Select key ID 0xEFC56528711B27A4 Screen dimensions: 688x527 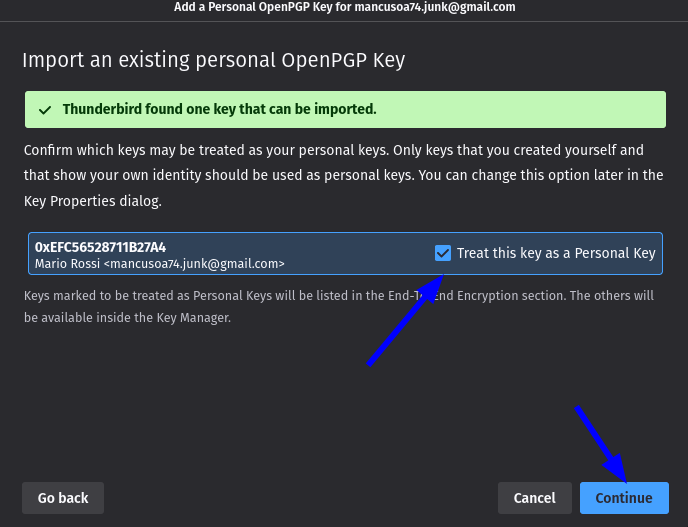(x=100, y=247)
